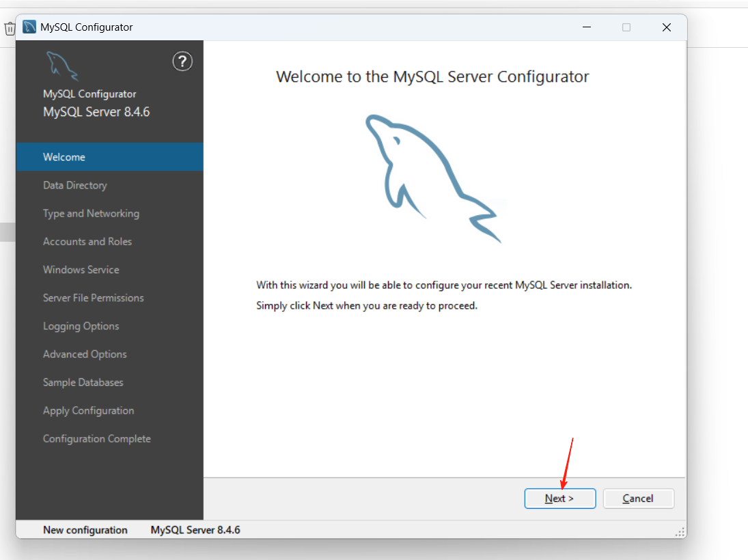Click the trash bin icon behind the window
The image size is (748, 560).
(9, 29)
